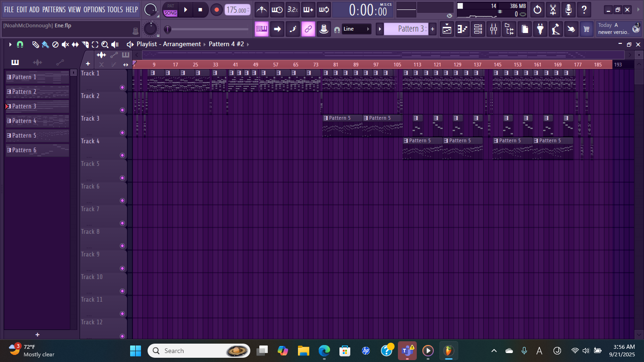
Task: Toggle recording countdown 3.2.1
Action: [x=293, y=9]
